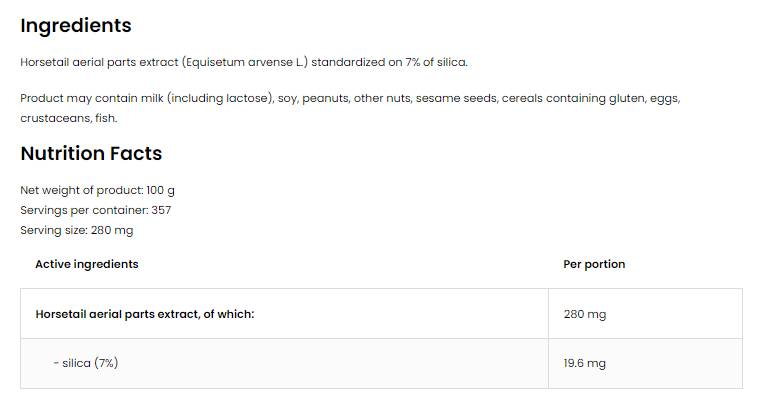Click Horsetail aerial parts extract table row
This screenshot has height=405, width=763.
click(145, 314)
